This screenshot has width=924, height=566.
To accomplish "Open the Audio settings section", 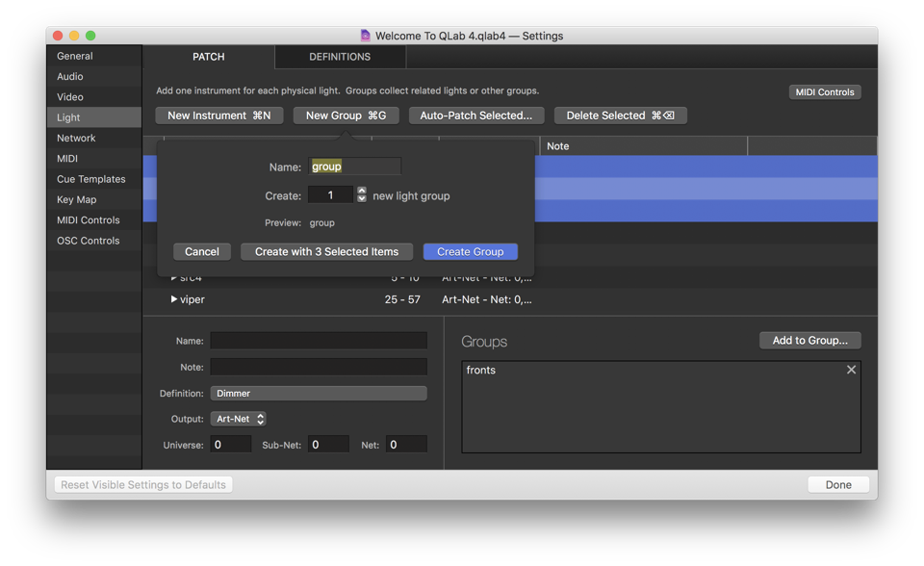I will click(70, 76).
